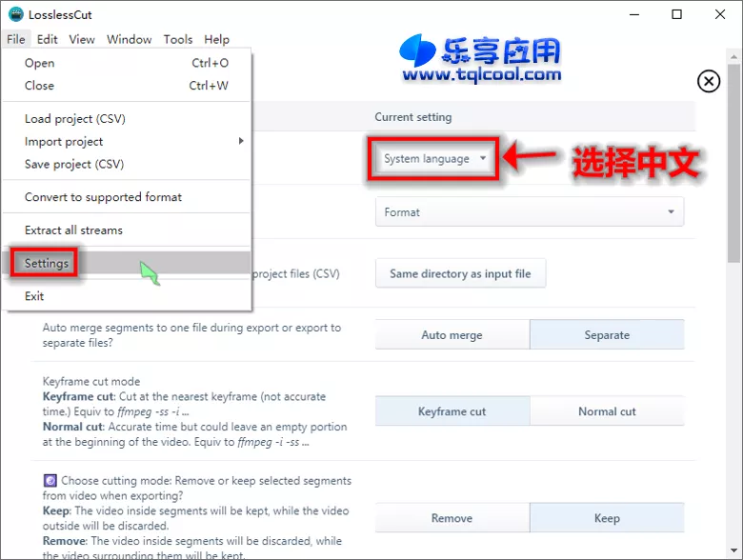Click the vertical scrollbar thumb
This screenshot has height=560, width=743.
click(733, 164)
